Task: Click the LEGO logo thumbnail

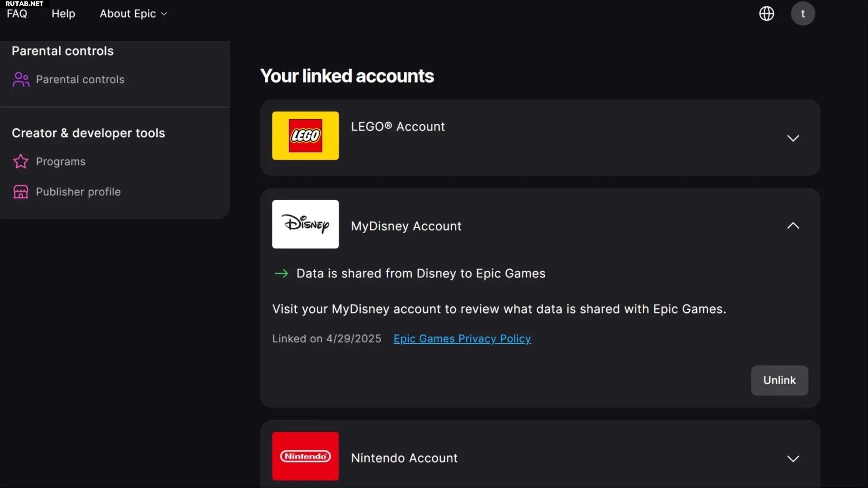Action: [x=305, y=136]
